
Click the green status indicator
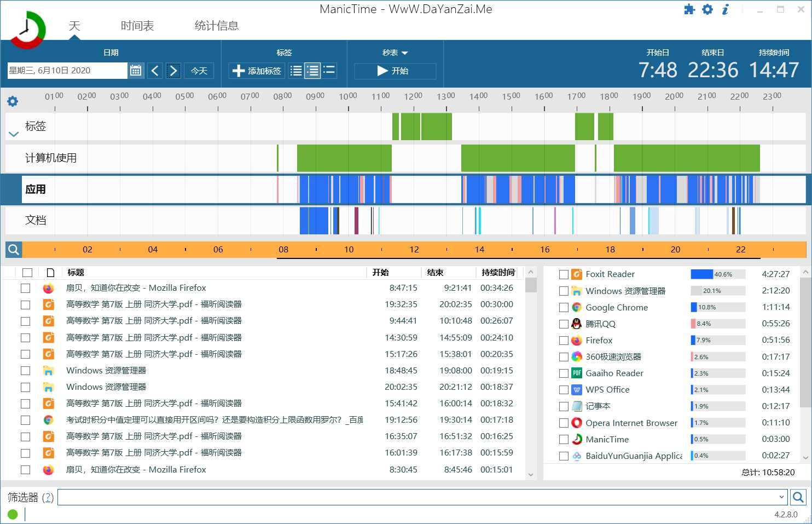[13, 514]
